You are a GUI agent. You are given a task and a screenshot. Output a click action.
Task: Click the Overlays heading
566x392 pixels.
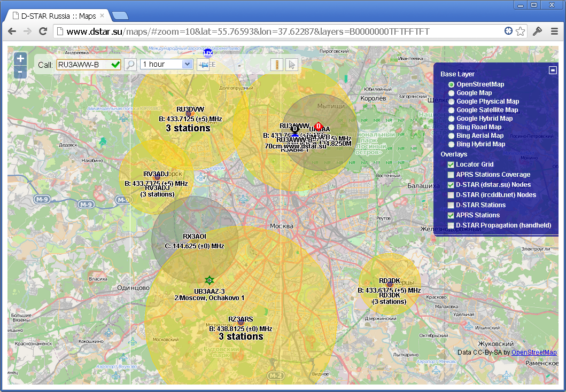click(454, 154)
